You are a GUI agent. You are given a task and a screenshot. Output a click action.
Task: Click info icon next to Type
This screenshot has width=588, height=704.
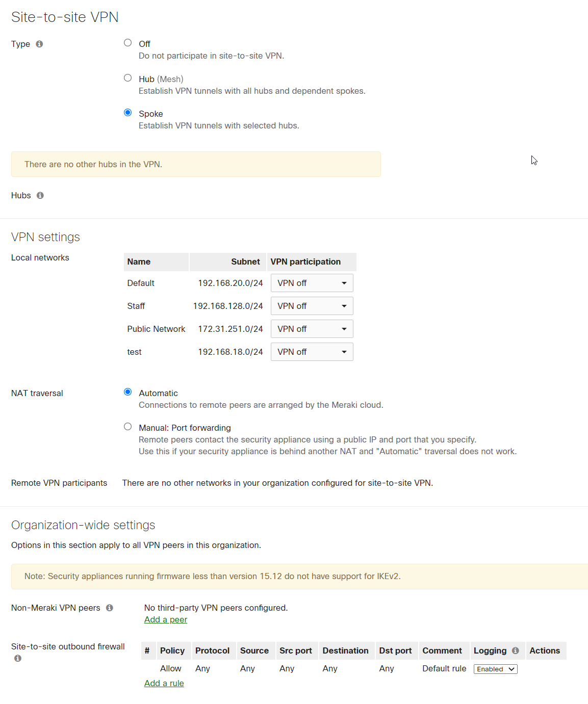[39, 44]
